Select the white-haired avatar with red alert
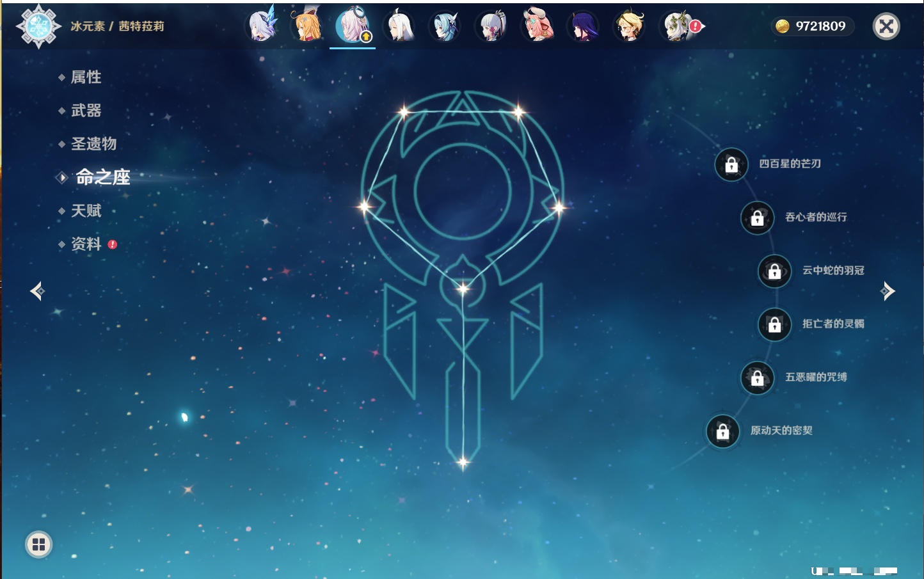The height and width of the screenshot is (579, 924). pos(677,26)
